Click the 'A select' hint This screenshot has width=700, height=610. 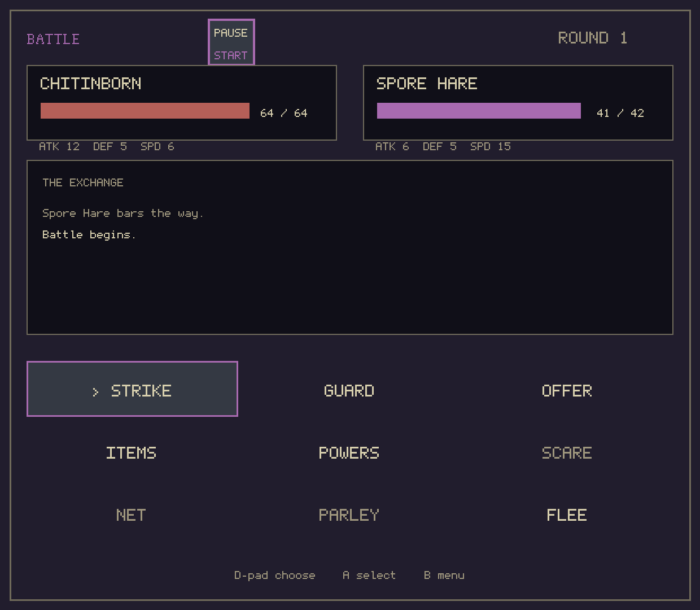[369, 575]
